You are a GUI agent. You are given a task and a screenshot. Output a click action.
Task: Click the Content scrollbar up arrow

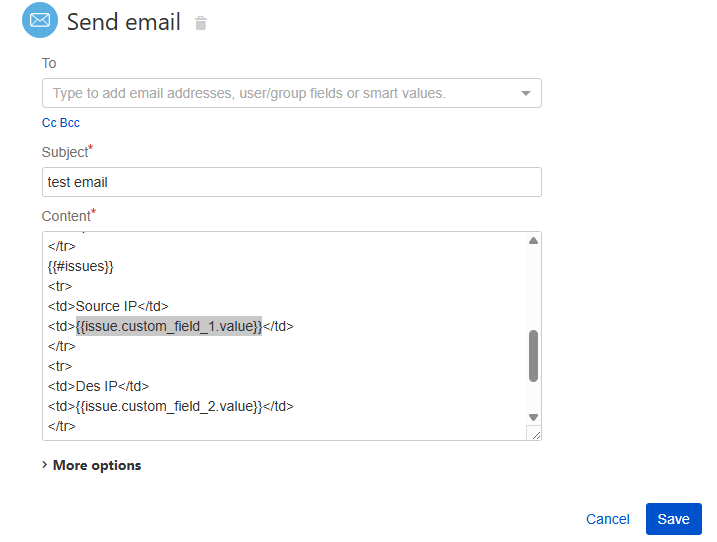click(533, 241)
